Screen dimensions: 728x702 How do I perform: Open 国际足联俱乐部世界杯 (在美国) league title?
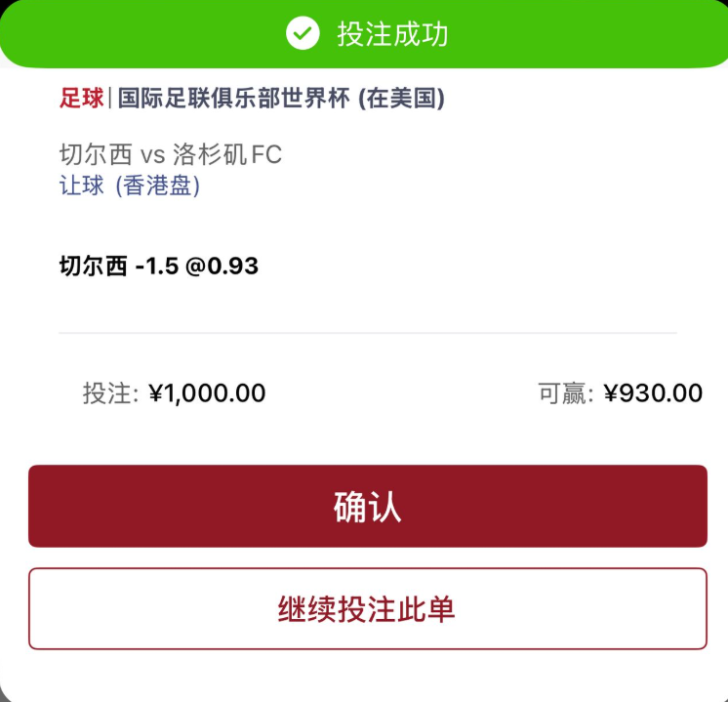281,98
